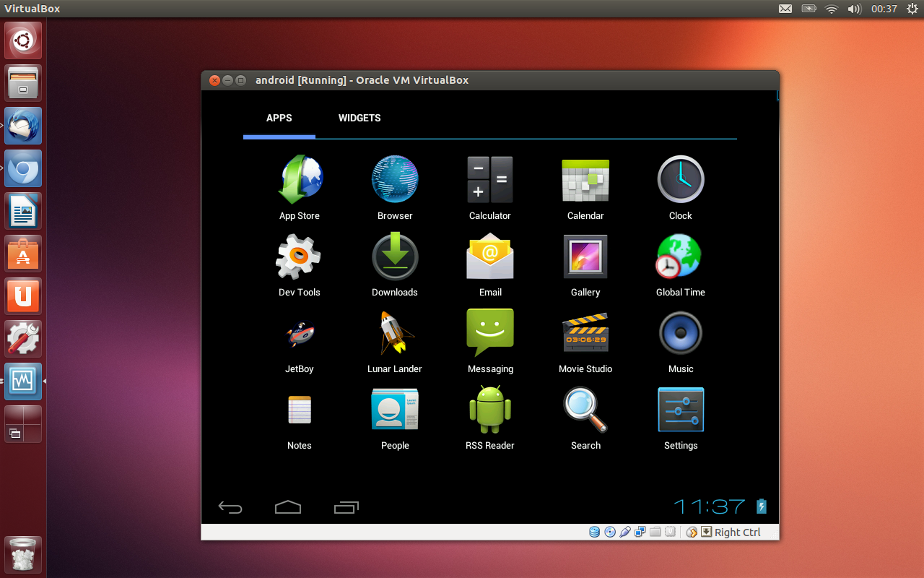Open the Calculator app
The image size is (924, 578).
click(x=490, y=187)
